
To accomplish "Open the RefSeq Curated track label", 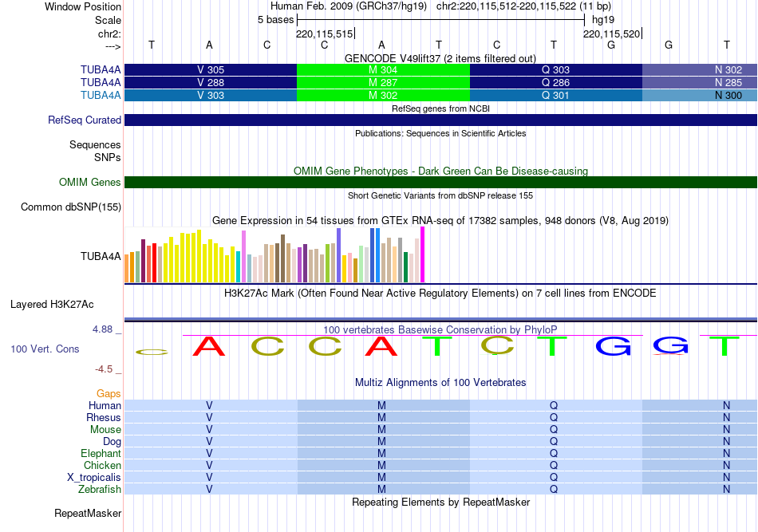I will pyautogui.click(x=84, y=120).
